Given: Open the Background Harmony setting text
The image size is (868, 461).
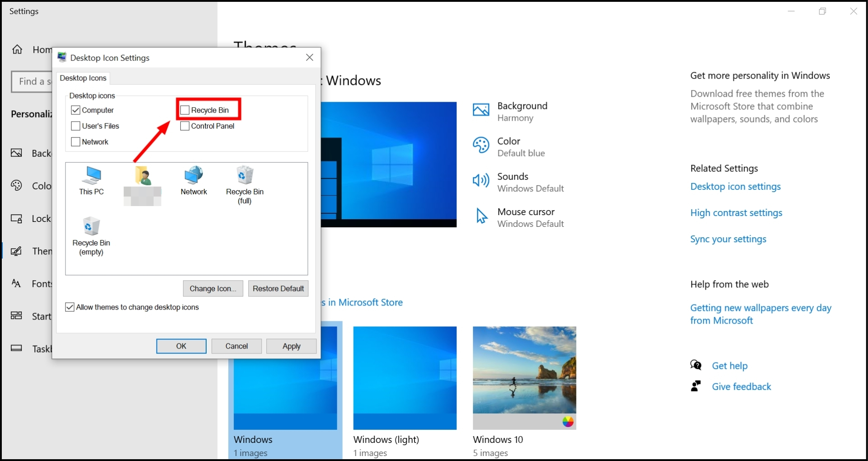Looking at the screenshot, I should pyautogui.click(x=522, y=112).
